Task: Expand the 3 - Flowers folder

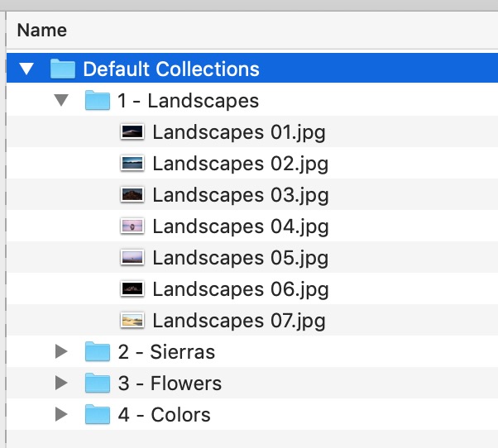Action: [x=60, y=384]
